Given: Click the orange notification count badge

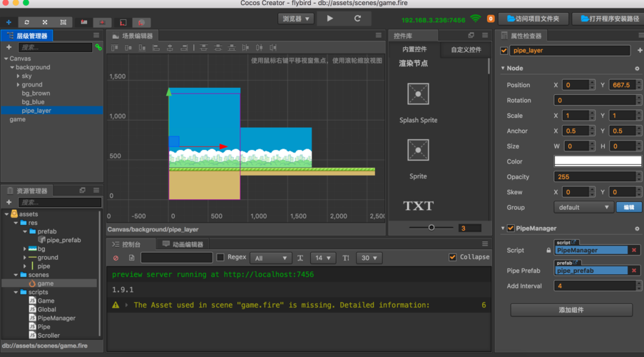Looking at the screenshot, I should 490,19.
